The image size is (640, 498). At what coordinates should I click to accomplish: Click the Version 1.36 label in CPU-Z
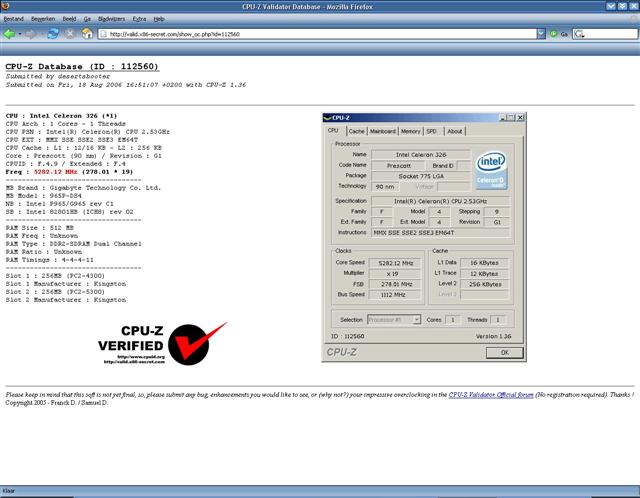point(493,336)
